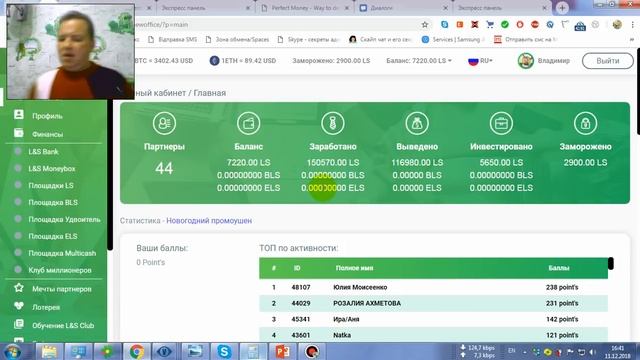640x360 pixels.
Task: Open the Services | Samsung bookmark
Action: click(454, 40)
